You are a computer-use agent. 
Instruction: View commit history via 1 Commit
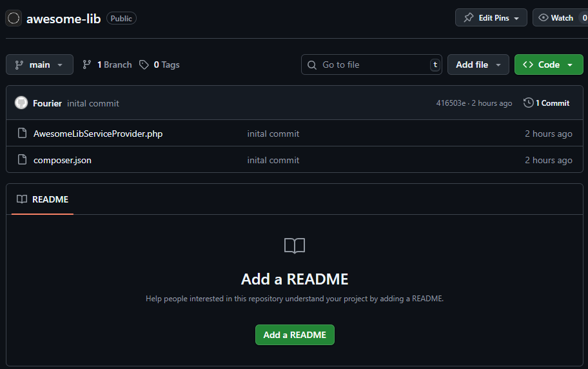tap(546, 103)
